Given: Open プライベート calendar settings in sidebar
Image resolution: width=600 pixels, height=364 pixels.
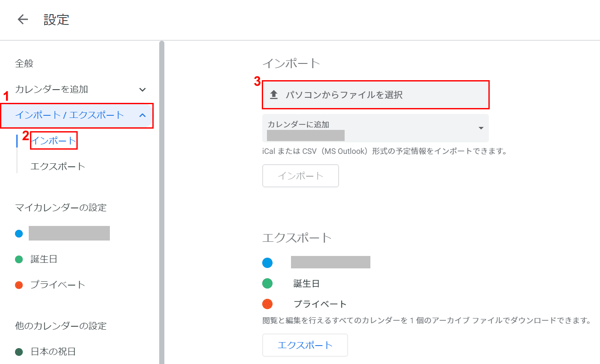Looking at the screenshot, I should tap(58, 285).
